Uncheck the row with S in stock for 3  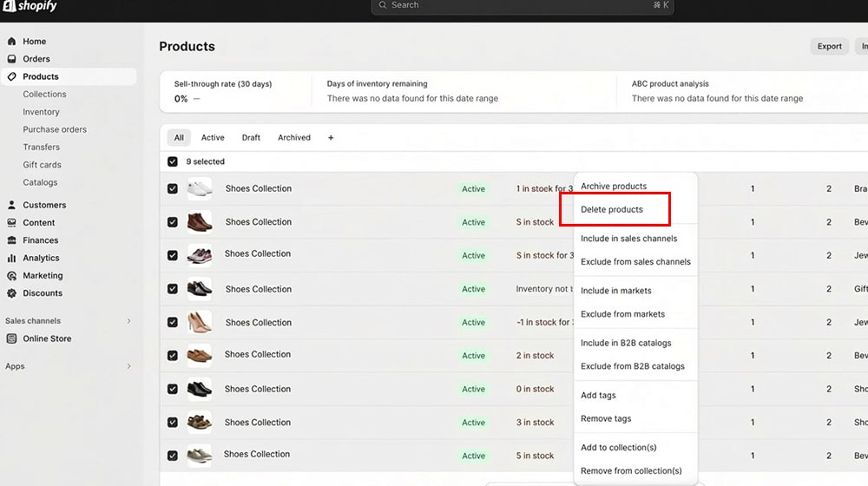[173, 255]
